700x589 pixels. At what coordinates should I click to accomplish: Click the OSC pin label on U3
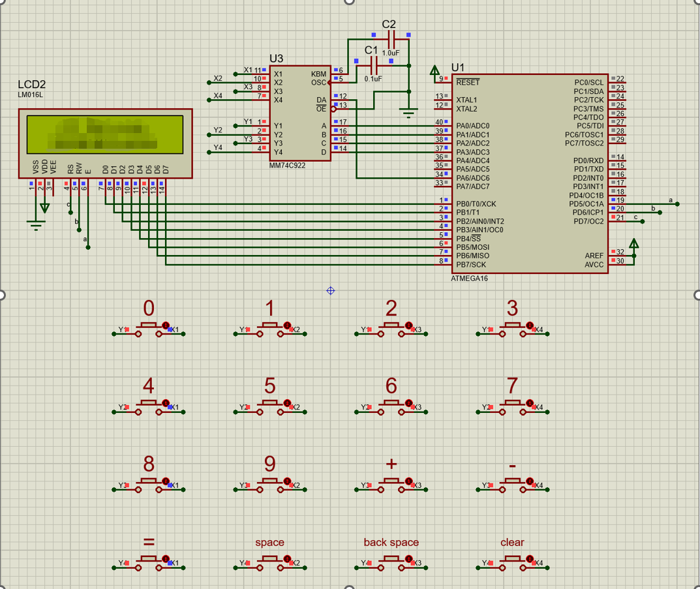tap(319, 83)
